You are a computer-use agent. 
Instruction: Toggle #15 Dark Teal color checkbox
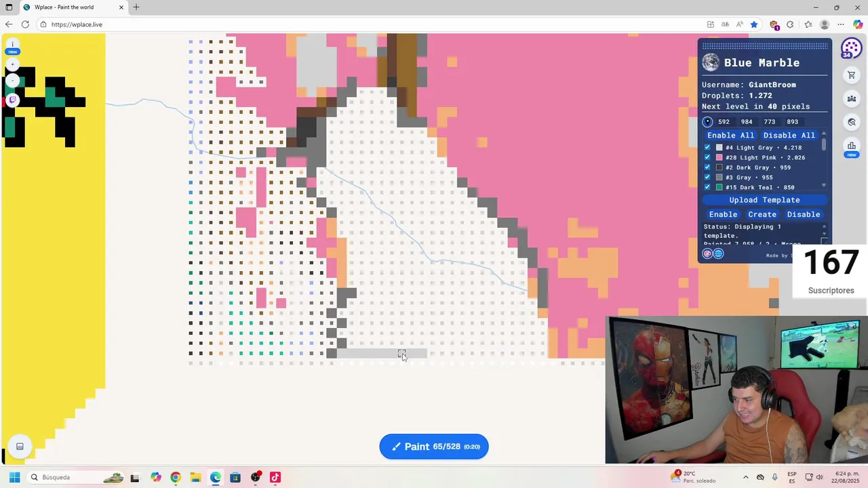[x=707, y=187]
